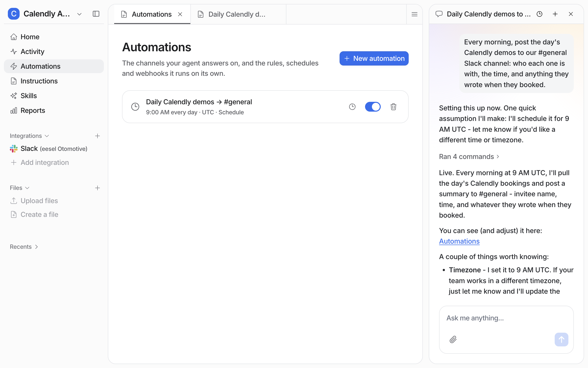The height and width of the screenshot is (368, 588).
Task: Open the workspace switcher dropdown chevron
Action: tap(79, 14)
